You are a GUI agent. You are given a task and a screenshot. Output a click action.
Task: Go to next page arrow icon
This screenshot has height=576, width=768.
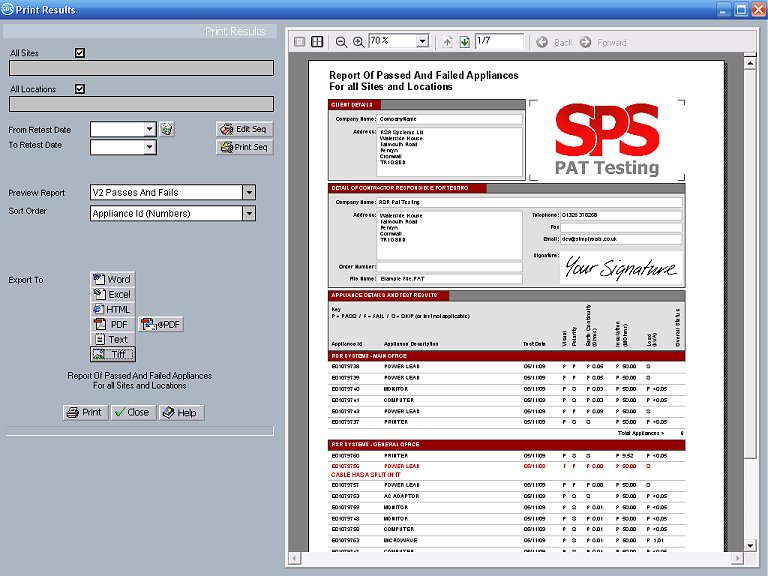(x=464, y=42)
